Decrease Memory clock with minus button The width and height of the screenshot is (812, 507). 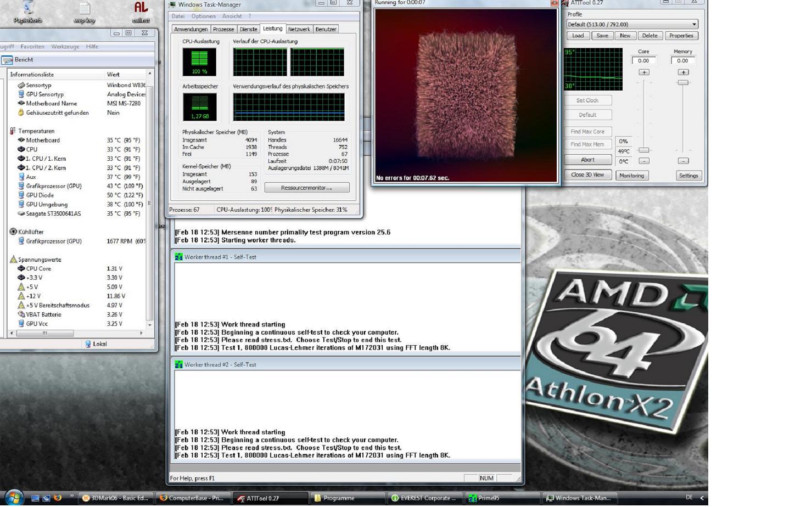pos(683,161)
